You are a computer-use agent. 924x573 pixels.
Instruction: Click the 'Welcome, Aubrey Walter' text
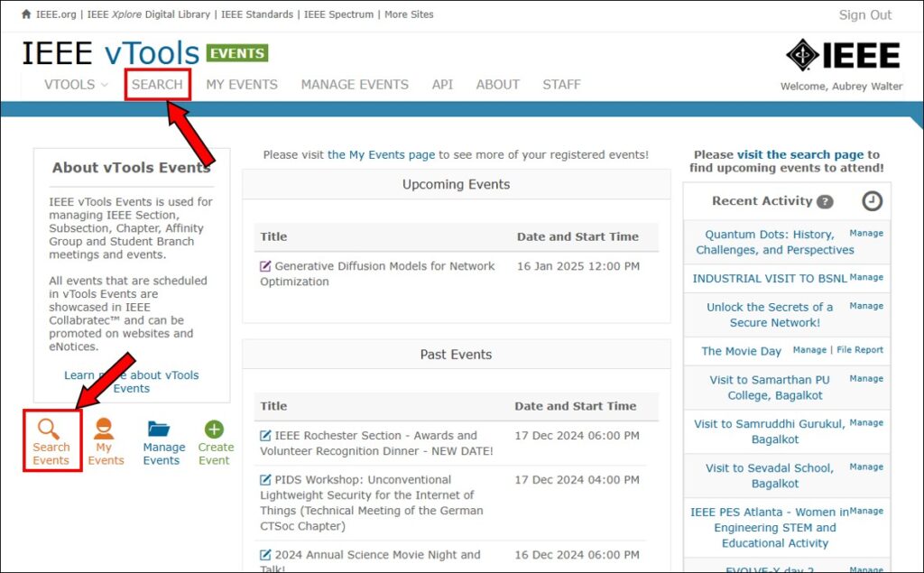point(842,87)
